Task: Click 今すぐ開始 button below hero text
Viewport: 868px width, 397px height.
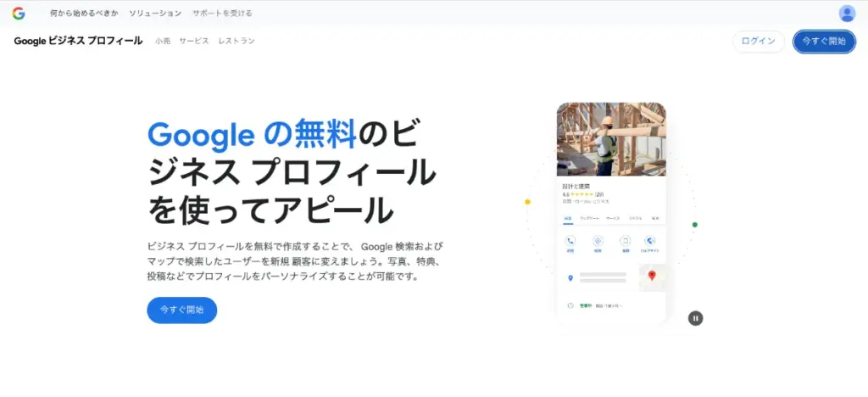Action: 181,310
